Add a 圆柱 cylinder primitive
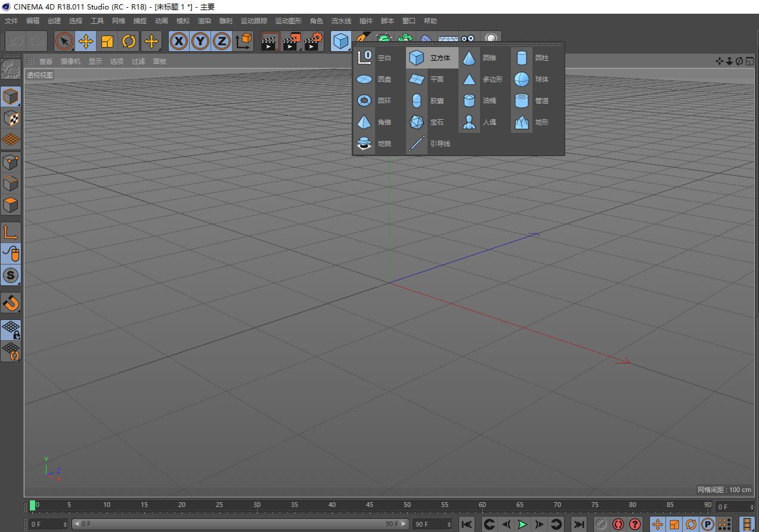759x532 pixels. click(537, 58)
